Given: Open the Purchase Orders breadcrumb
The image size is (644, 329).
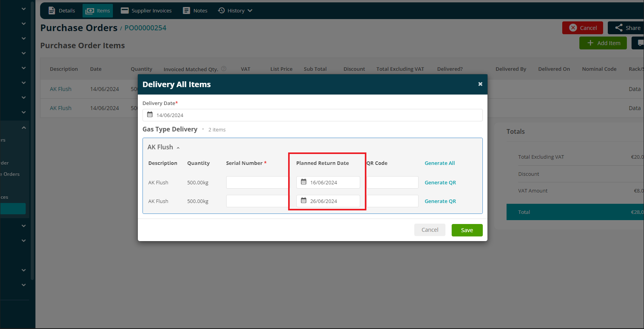Looking at the screenshot, I should point(79,28).
